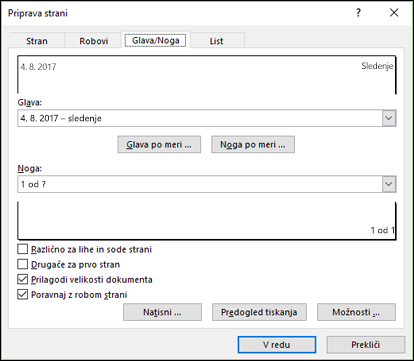Click the 'Glava:' label

[30, 102]
